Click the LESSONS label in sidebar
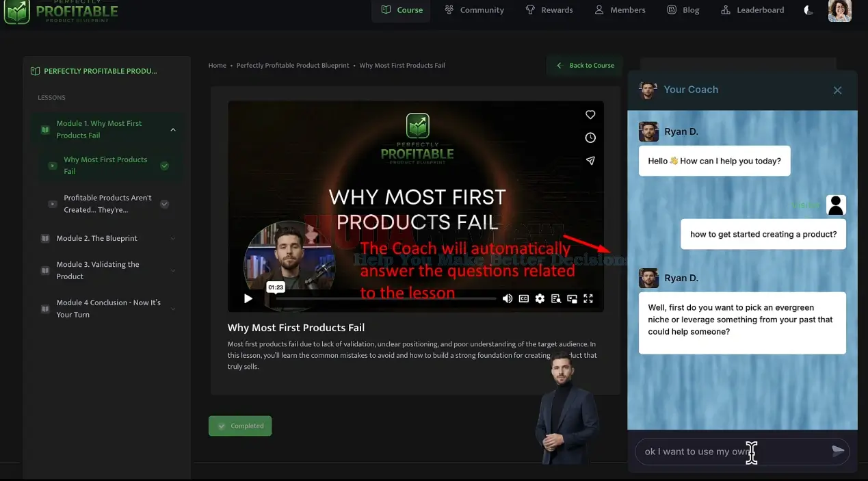868x481 pixels. pos(52,98)
